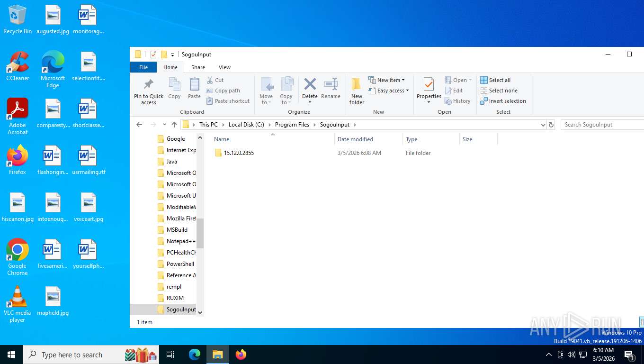The image size is (644, 364).
Task: Refresh the SogouInput folder view
Action: point(551,125)
